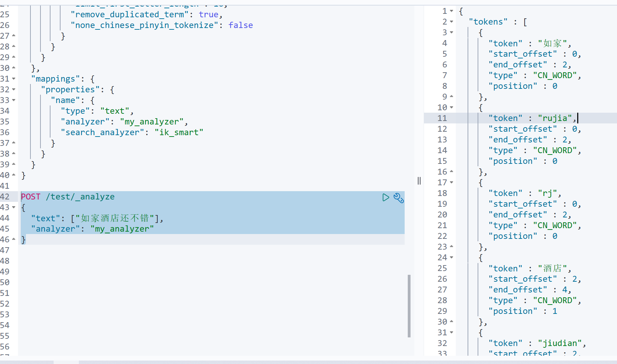Viewport: 617px width, 364px height.
Task: Click the "none_chinese_pinyin_tokenize" key
Action: point(145,25)
